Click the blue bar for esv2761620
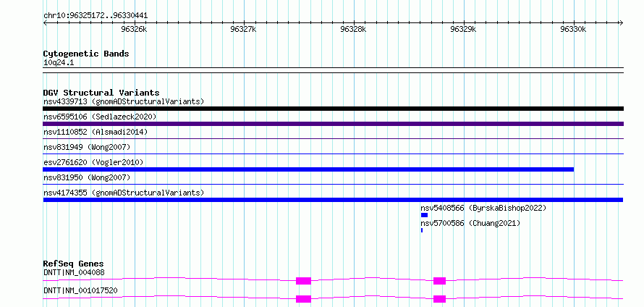The image size is (644, 307). coord(308,169)
